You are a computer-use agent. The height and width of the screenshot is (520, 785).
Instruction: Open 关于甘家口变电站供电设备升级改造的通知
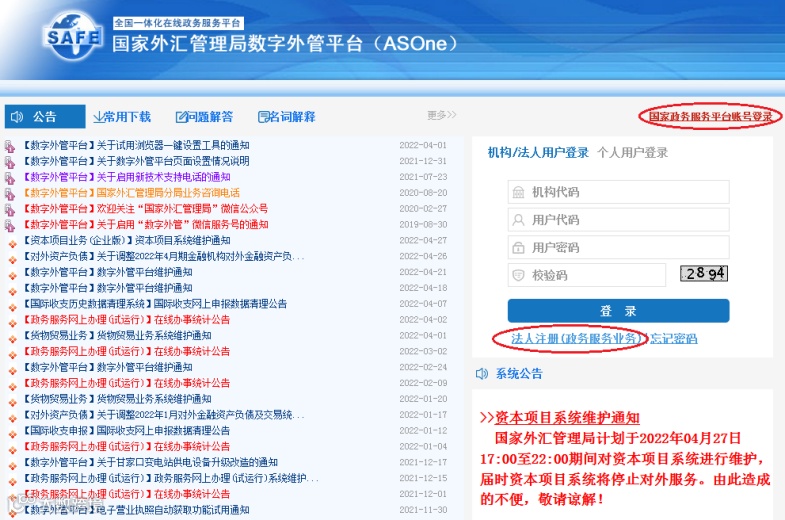(x=150, y=462)
